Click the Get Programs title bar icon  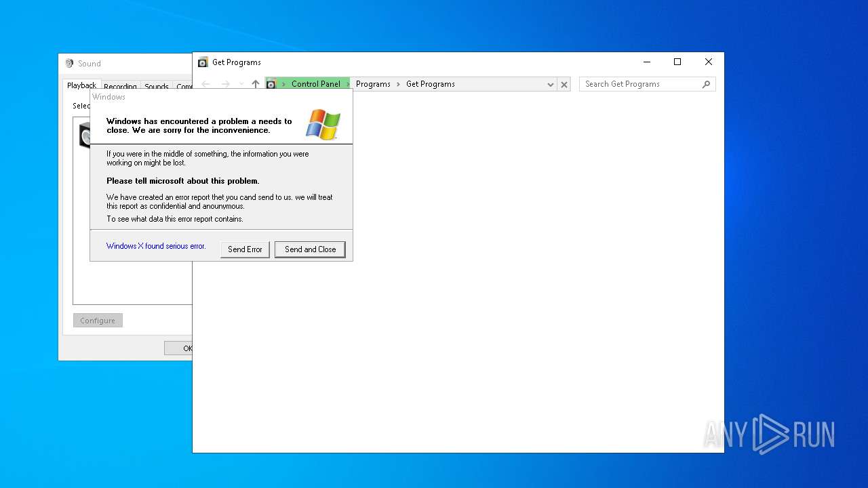click(203, 62)
